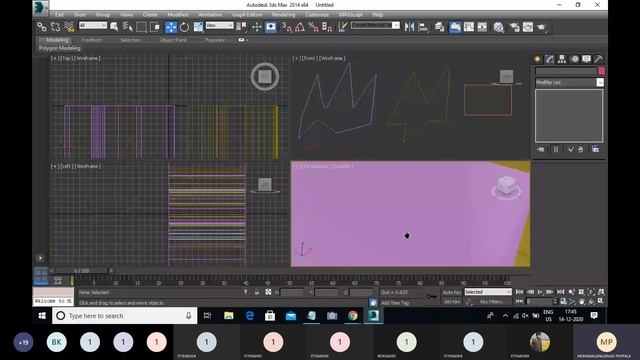This screenshot has height=360, width=640.
Task: Activate the Select and Scale tool
Action: click(x=198, y=27)
